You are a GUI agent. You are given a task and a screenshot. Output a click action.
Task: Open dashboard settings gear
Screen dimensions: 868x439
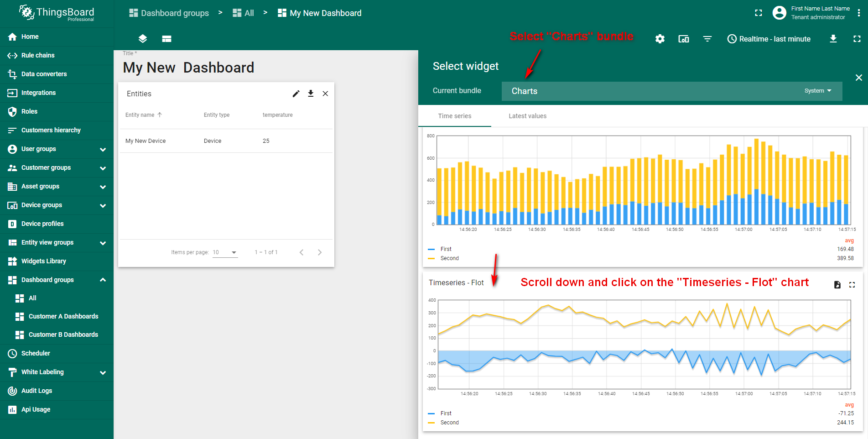(x=660, y=39)
